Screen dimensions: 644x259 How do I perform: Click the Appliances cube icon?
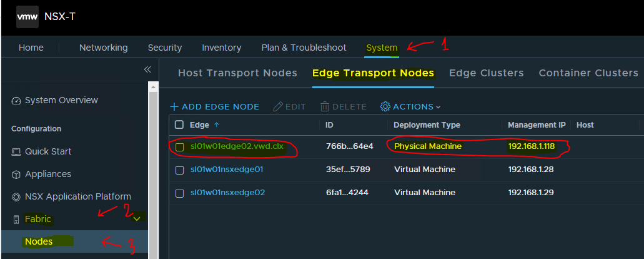(x=16, y=175)
